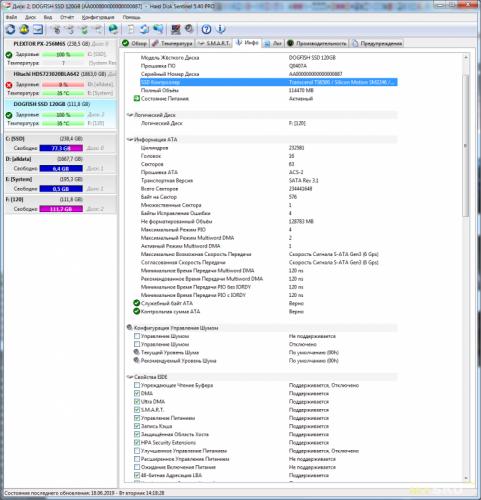Click green health checkmark of DOGFISH SSD
481x500 pixels.
click(x=9, y=115)
